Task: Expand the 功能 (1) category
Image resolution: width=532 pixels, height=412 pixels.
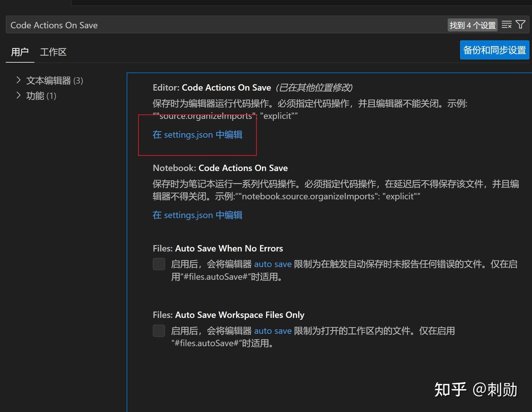Action: [18, 96]
